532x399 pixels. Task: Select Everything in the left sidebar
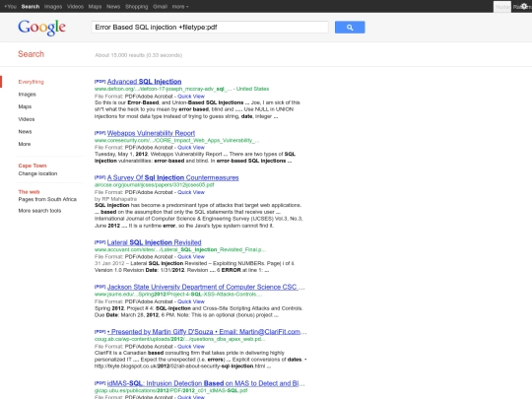(x=31, y=82)
